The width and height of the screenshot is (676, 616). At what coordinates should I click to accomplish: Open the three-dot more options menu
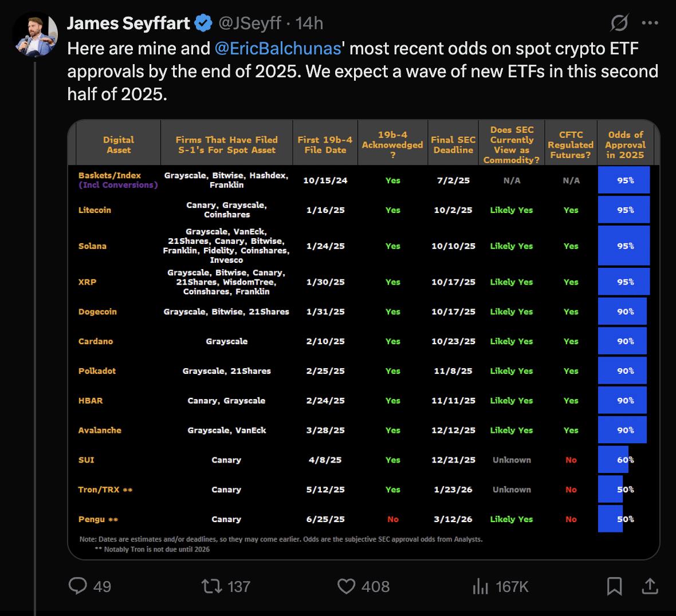coord(650,23)
